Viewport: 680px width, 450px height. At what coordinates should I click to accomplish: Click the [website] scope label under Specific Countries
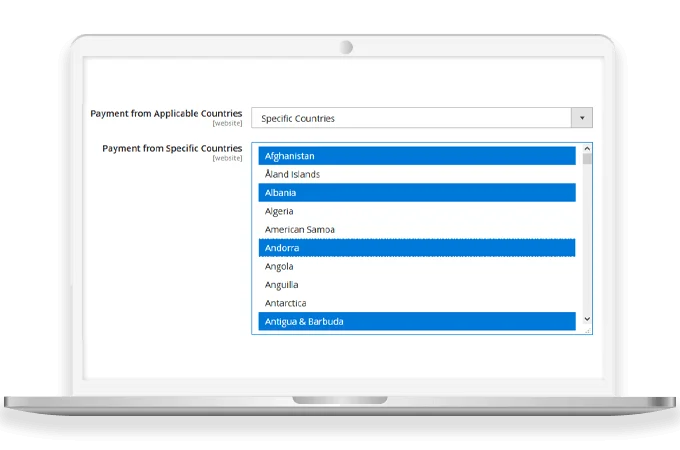point(227,158)
